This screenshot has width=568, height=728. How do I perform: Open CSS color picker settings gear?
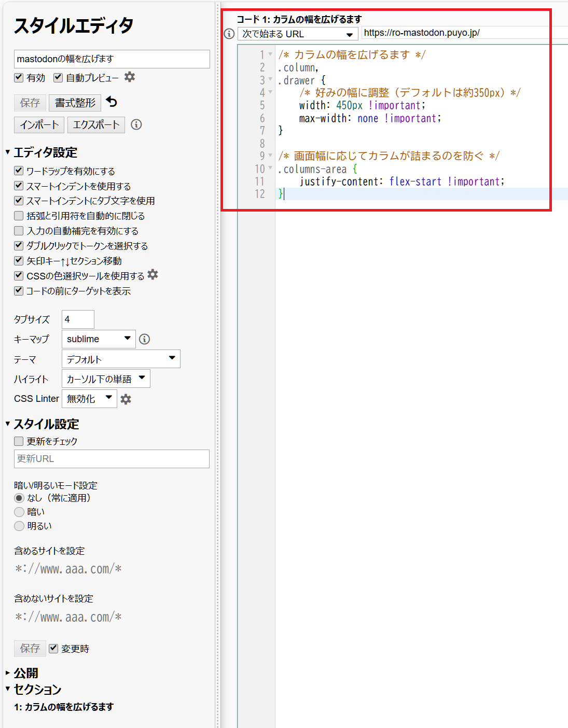coord(153,275)
